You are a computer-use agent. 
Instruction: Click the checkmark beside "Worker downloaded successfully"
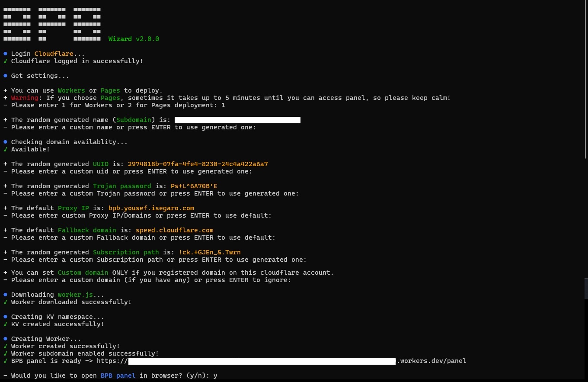[x=5, y=302]
